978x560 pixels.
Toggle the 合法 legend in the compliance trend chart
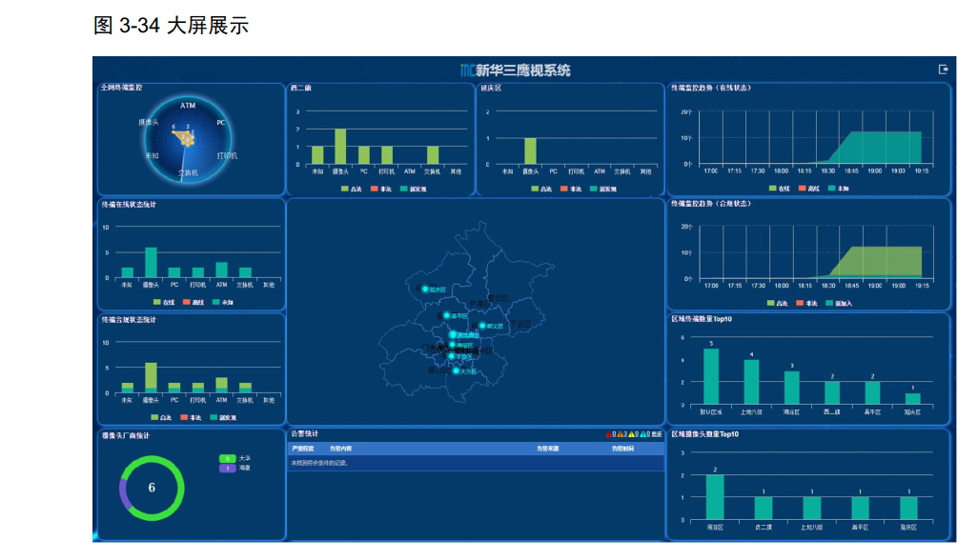(x=777, y=304)
